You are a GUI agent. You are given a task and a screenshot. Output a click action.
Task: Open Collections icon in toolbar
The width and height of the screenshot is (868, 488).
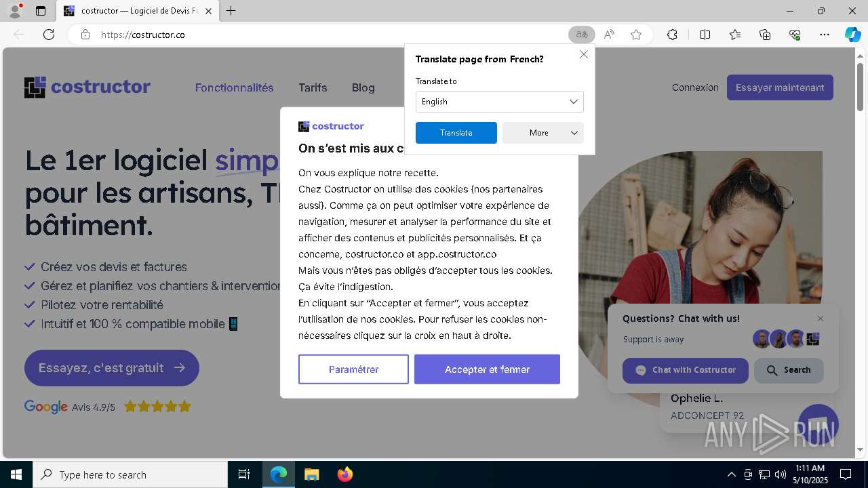click(765, 35)
